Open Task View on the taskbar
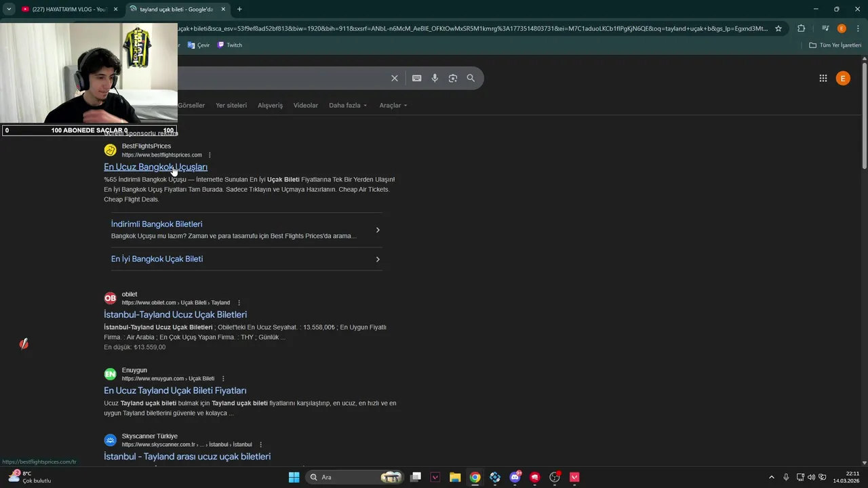This screenshot has width=868, height=488. point(416,477)
